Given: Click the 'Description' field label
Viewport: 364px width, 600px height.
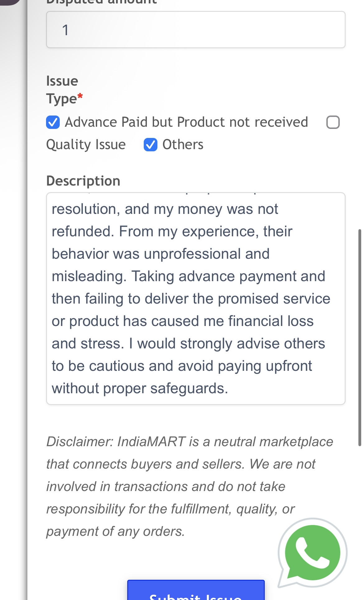Looking at the screenshot, I should pos(83,181).
